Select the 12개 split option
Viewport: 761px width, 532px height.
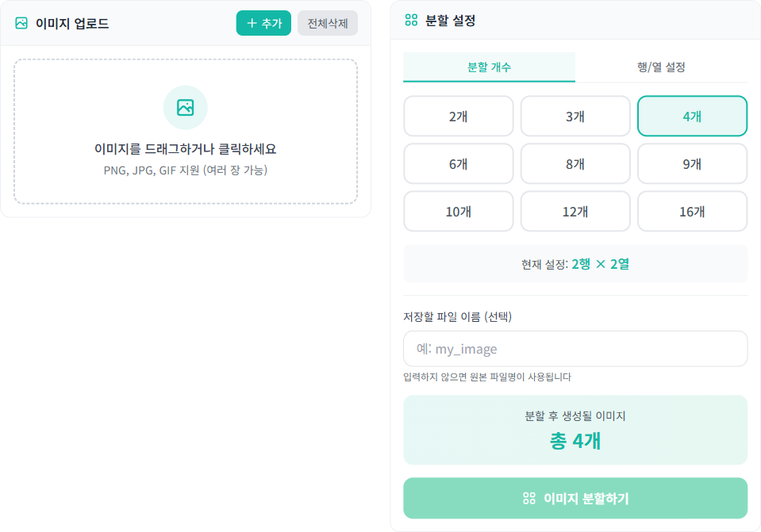[575, 211]
